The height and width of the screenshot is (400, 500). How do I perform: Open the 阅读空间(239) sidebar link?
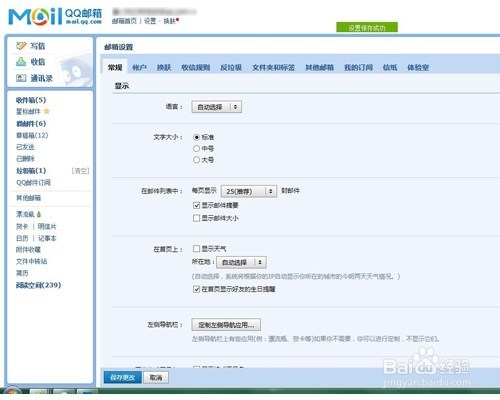[x=38, y=285]
